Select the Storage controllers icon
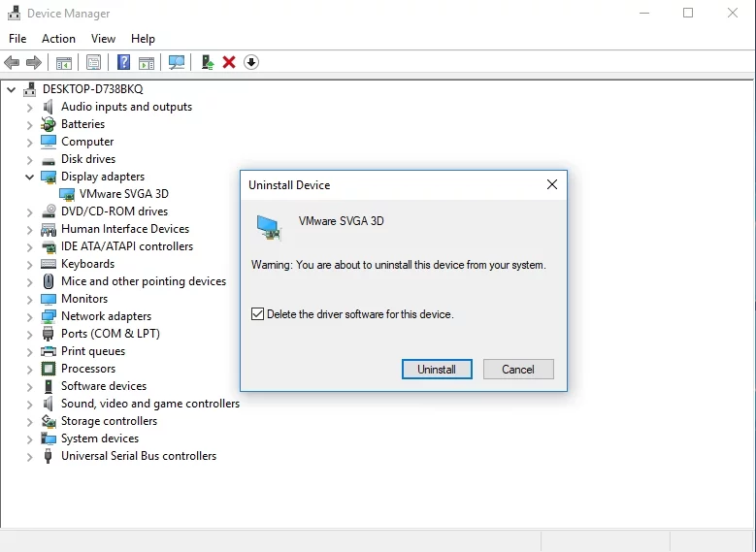Screen dimensions: 756x552 pos(49,421)
